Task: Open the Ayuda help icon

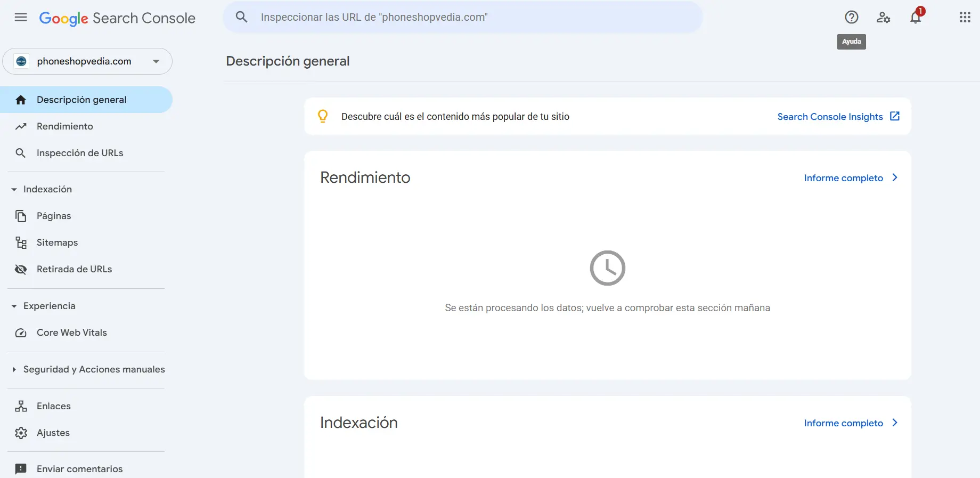Action: (852, 18)
